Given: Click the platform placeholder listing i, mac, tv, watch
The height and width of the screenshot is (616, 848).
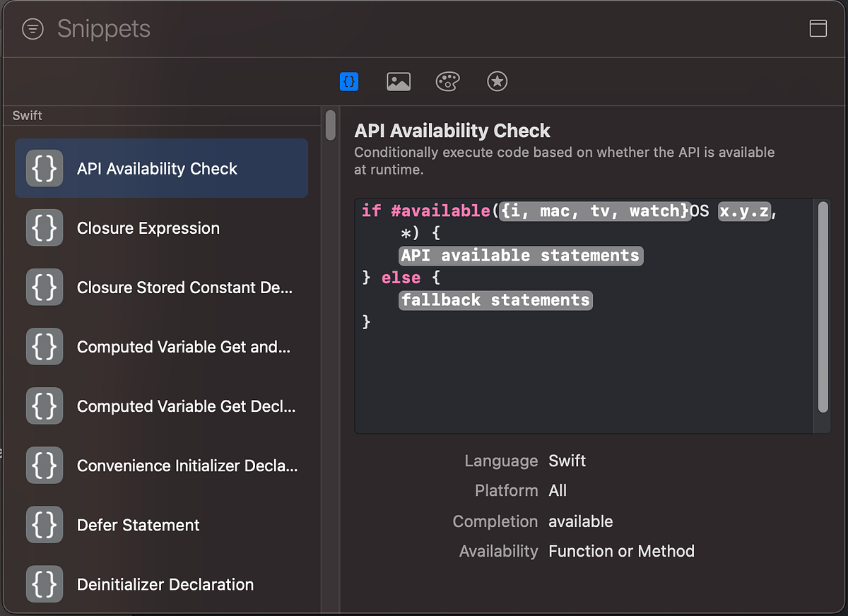Looking at the screenshot, I should [x=594, y=211].
